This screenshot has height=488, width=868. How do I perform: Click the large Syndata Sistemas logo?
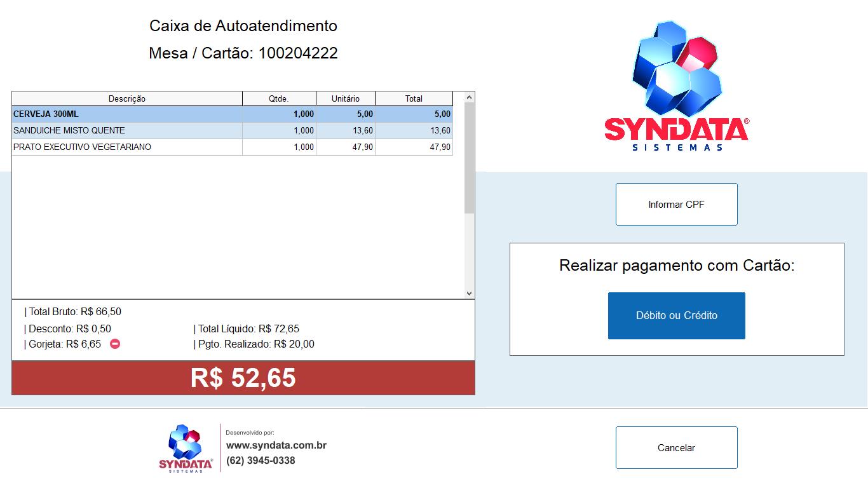click(x=676, y=86)
